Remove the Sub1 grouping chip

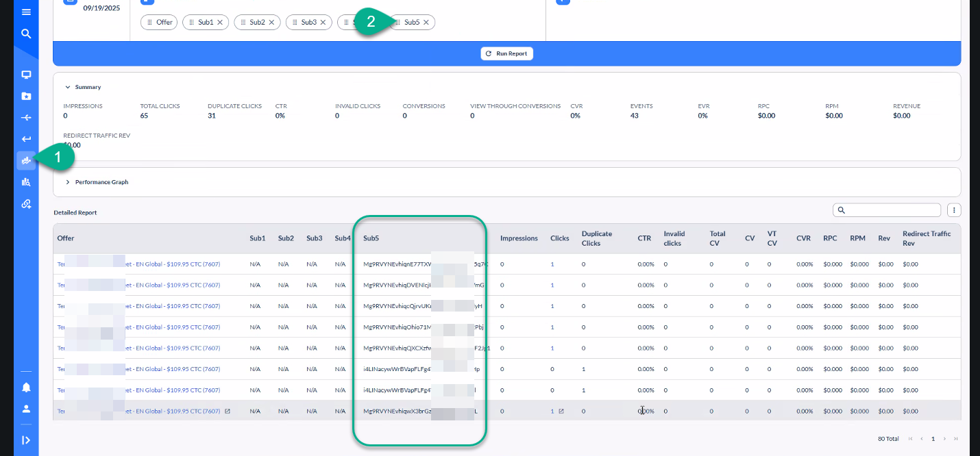click(x=220, y=23)
